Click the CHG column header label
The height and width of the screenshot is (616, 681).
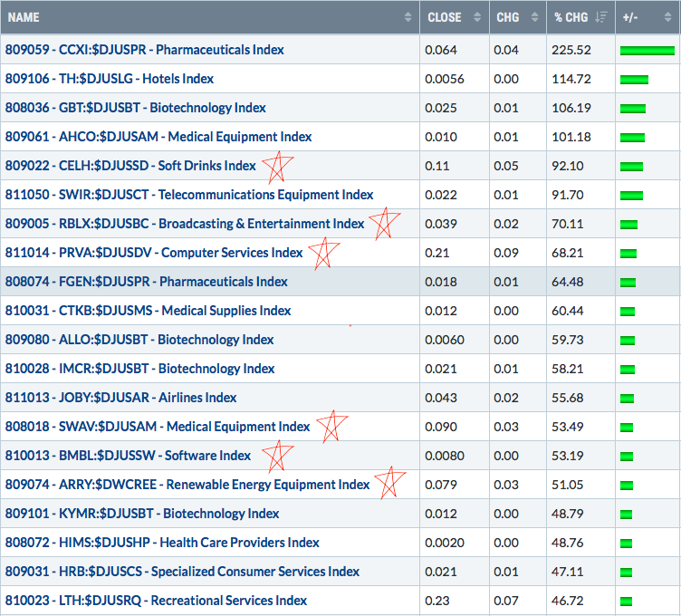(508, 17)
